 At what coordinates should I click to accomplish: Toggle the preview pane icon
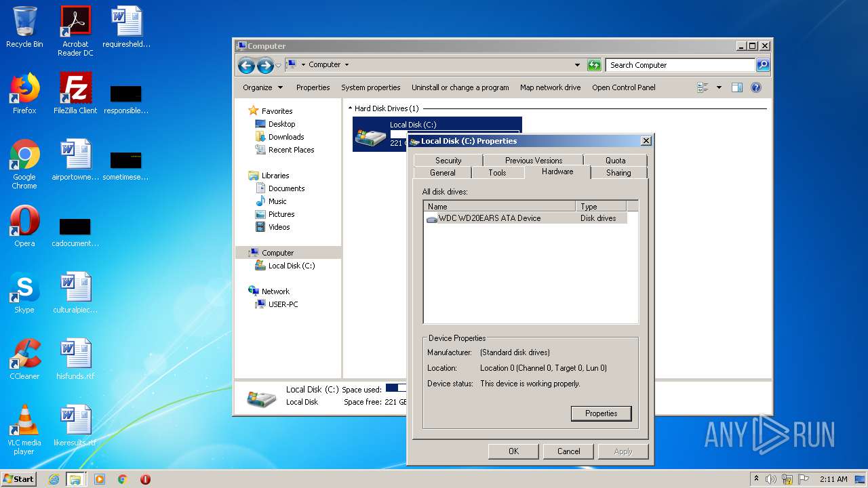point(737,87)
